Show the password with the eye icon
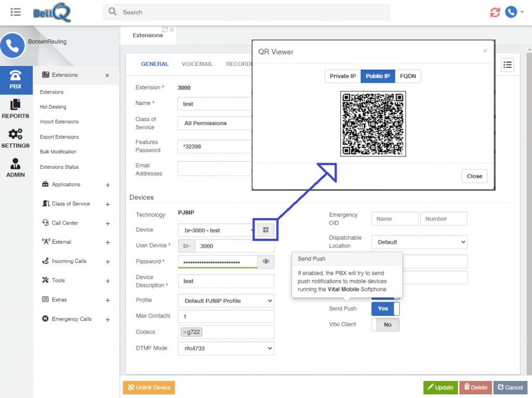The image size is (532, 398). pyautogui.click(x=265, y=261)
